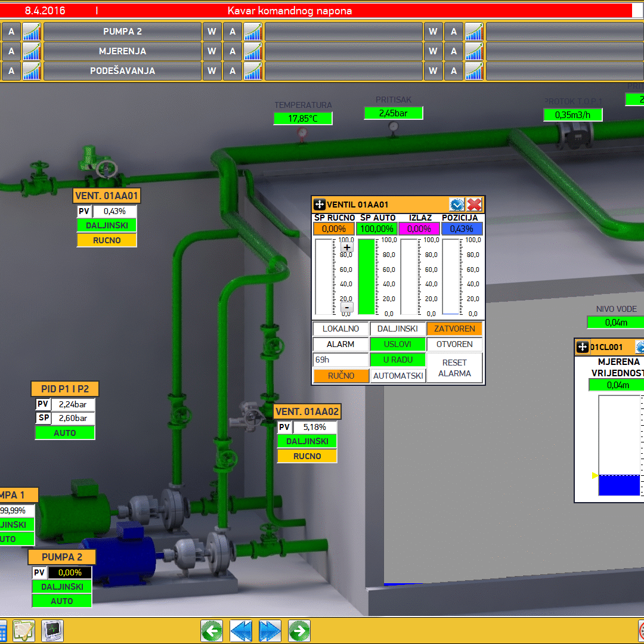The image size is (644, 644).
Task: Toggle LOKALNO control in VENTIL 01AA01 popup
Action: point(340,329)
